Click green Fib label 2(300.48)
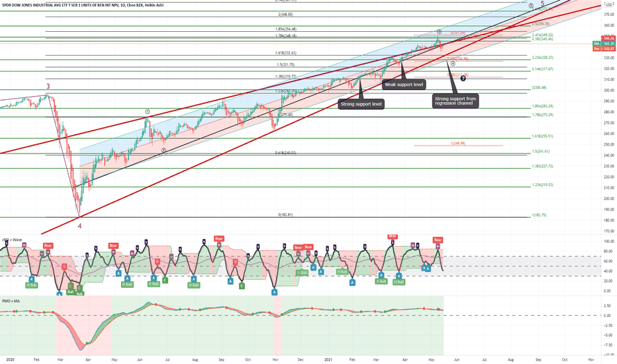The image size is (617, 364). coord(539,88)
